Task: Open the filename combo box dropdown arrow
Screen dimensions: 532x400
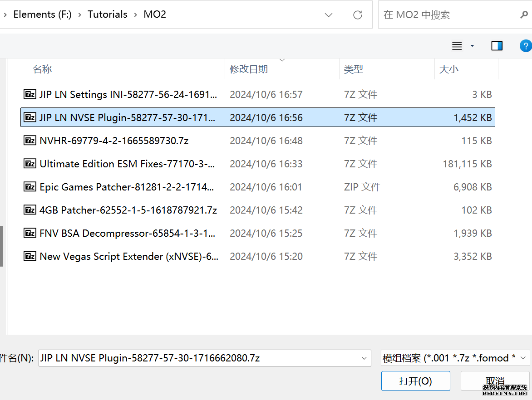Action: [x=364, y=358]
